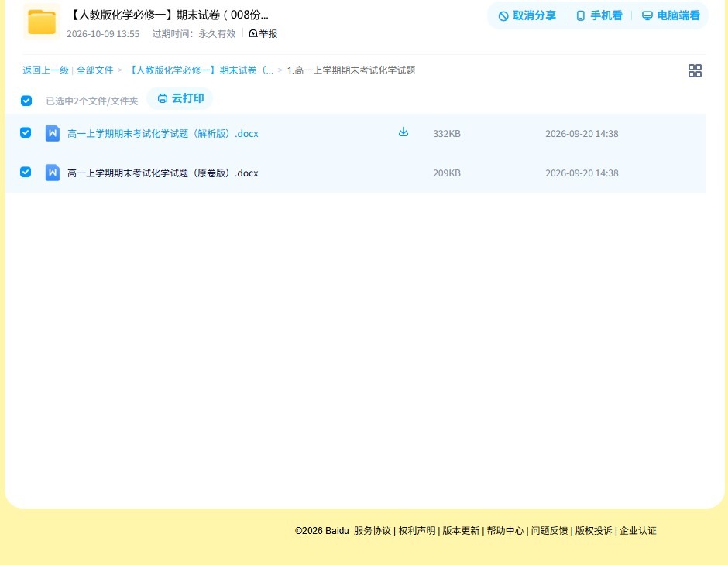
Task: Choose 电脑端看 to view on computer
Action: pos(671,15)
